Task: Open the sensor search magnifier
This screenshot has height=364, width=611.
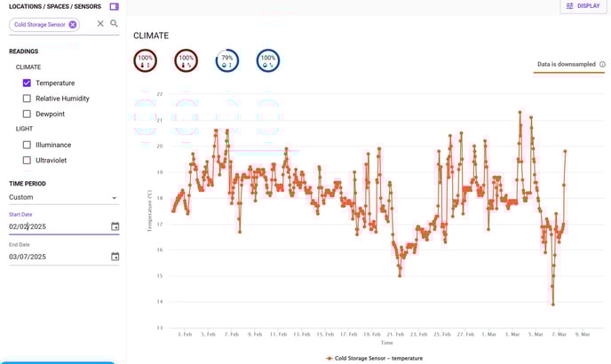Action: click(114, 23)
